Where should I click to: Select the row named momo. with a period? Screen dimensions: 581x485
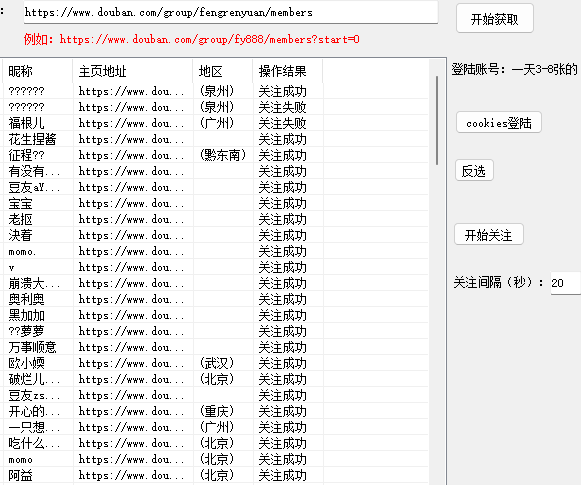pyautogui.click(x=215, y=251)
